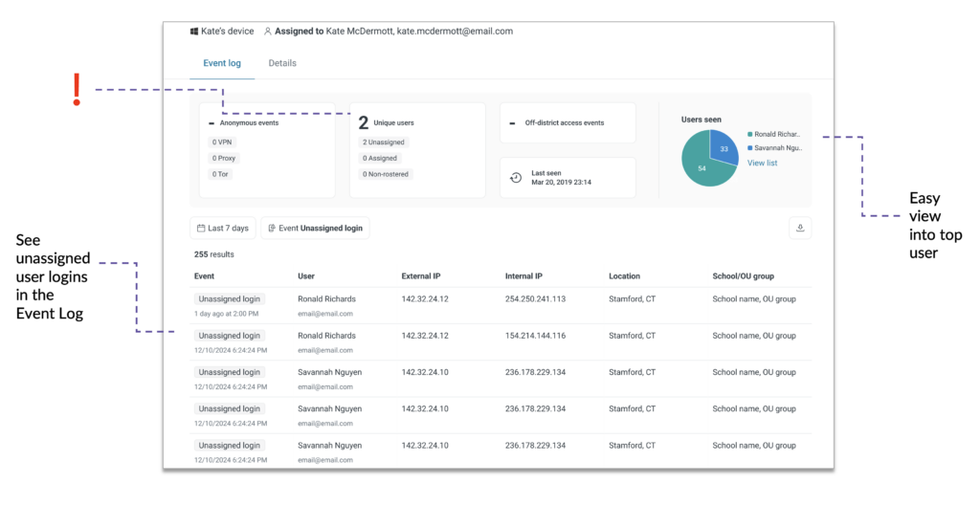Click the 0 VPN chip under Anonymous events

pos(222,143)
